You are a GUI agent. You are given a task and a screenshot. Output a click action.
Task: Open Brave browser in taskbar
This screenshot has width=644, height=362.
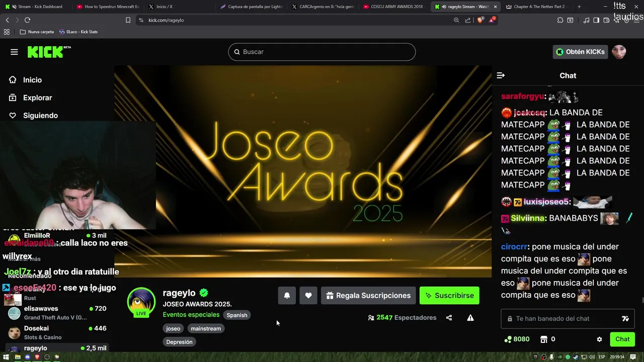pyautogui.click(x=37, y=357)
